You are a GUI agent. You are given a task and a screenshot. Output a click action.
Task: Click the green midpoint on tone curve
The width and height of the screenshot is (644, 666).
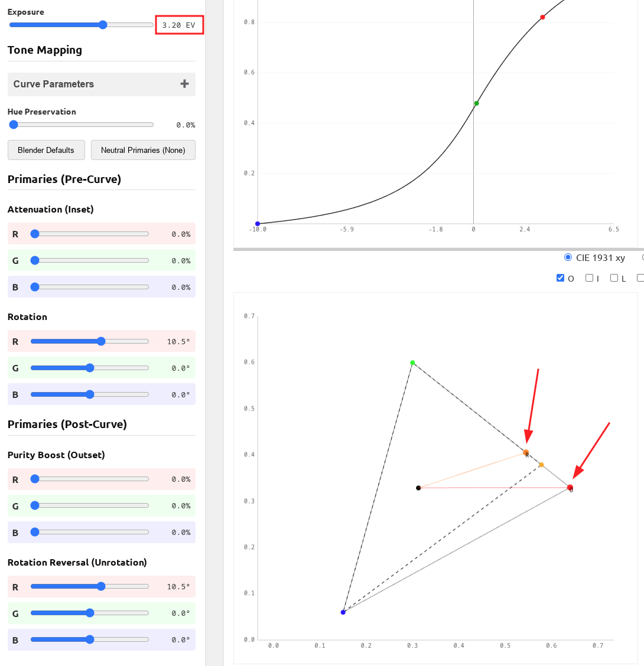pos(476,103)
